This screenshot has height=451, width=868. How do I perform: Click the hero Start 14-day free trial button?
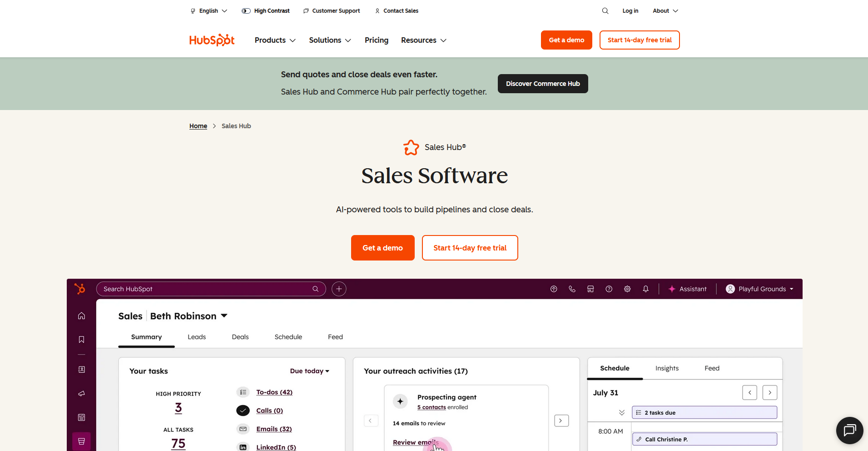coord(470,248)
